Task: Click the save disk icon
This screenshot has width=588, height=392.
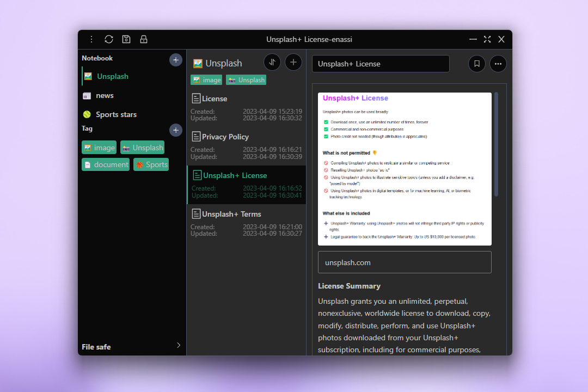Action: point(126,39)
